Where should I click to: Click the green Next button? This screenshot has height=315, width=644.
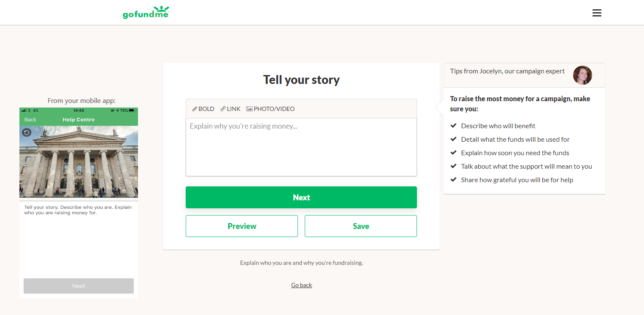coord(301,197)
